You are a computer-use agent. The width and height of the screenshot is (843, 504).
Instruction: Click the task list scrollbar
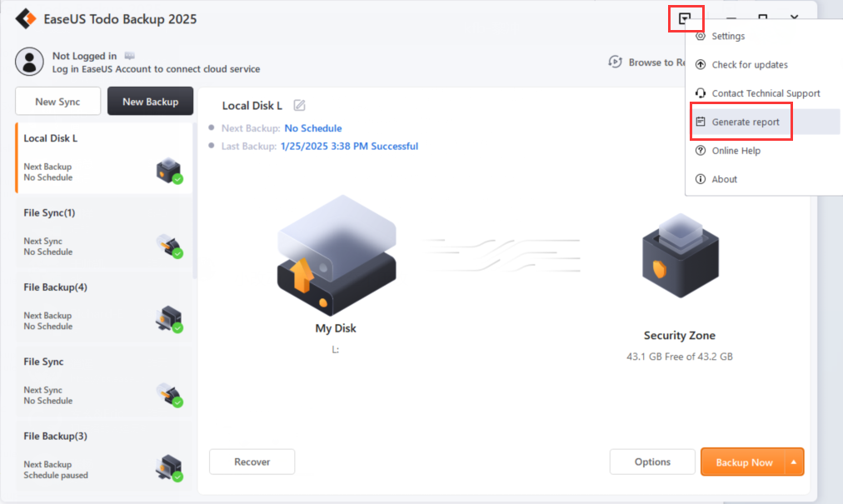click(x=195, y=201)
